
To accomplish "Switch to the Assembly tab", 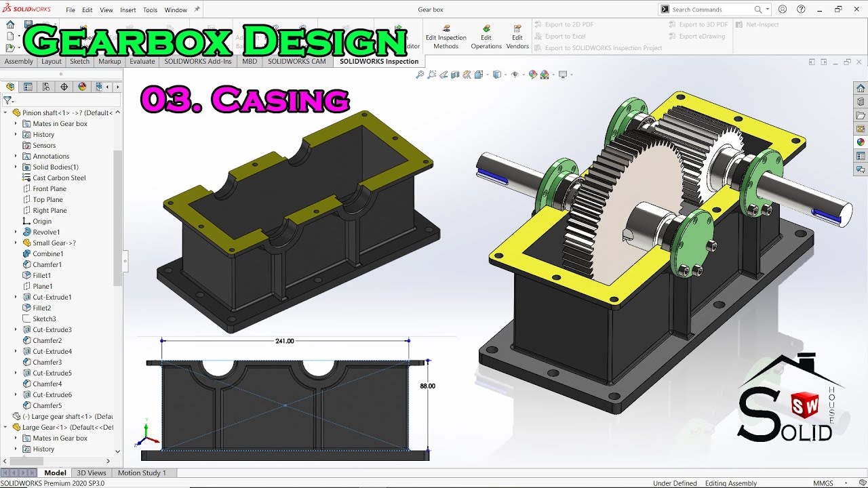I will (x=19, y=61).
